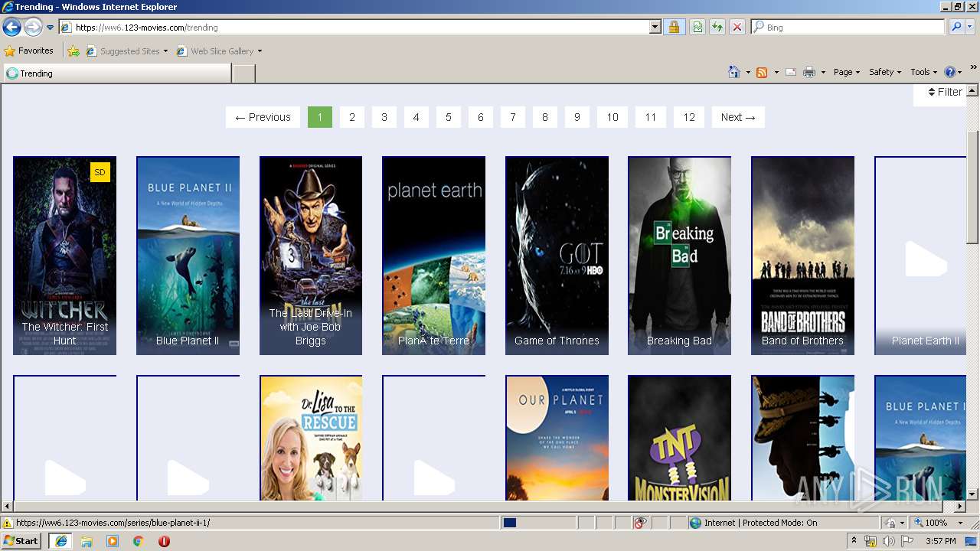Click the Home icon in command bar
Screen dimensions: 980x551
734,72
